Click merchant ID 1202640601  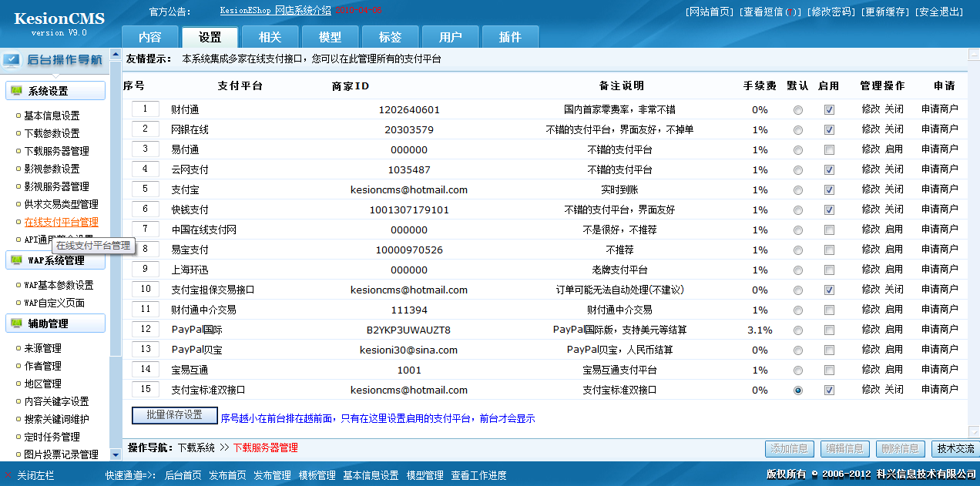[409, 110]
